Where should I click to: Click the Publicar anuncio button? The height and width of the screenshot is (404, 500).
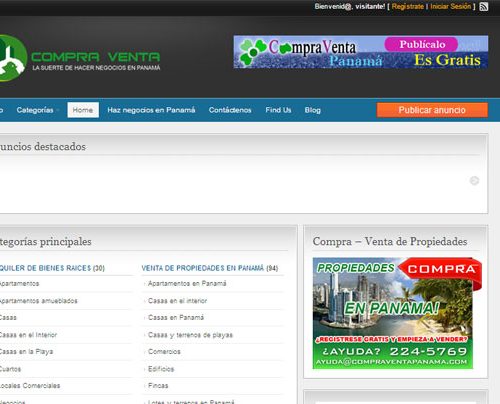point(432,110)
